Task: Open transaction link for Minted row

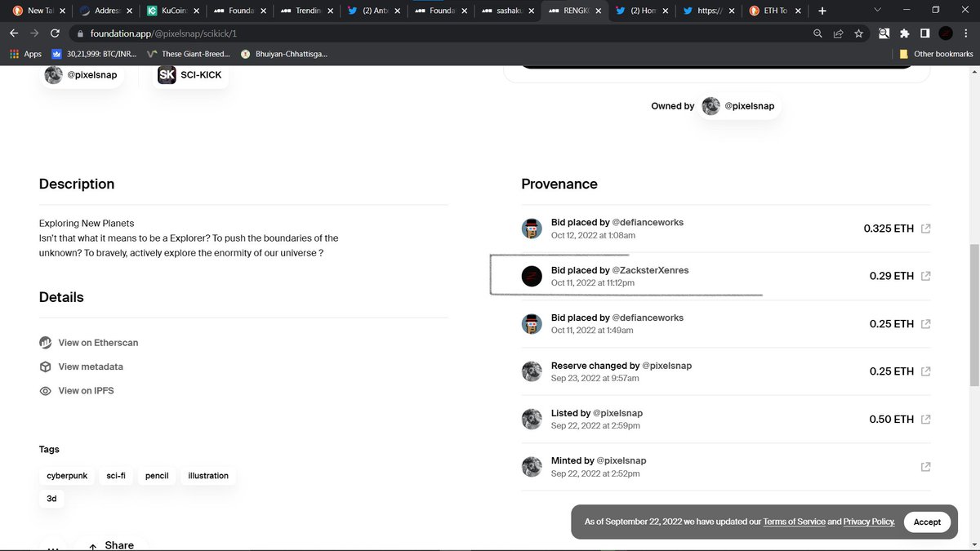Action: (x=925, y=467)
